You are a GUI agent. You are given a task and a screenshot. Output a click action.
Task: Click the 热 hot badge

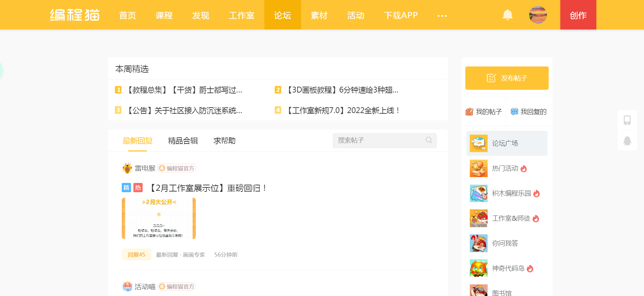(x=138, y=188)
